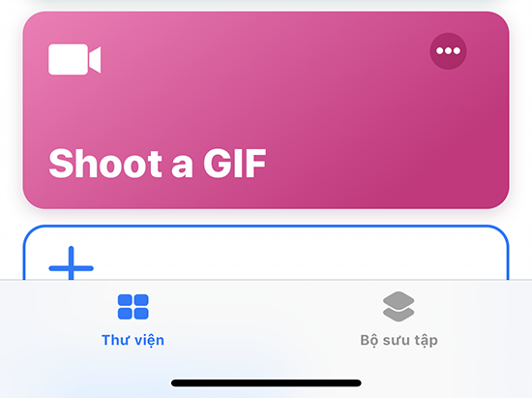Click the Shoot a GIF title text
The width and height of the screenshot is (532, 398).
[158, 164]
